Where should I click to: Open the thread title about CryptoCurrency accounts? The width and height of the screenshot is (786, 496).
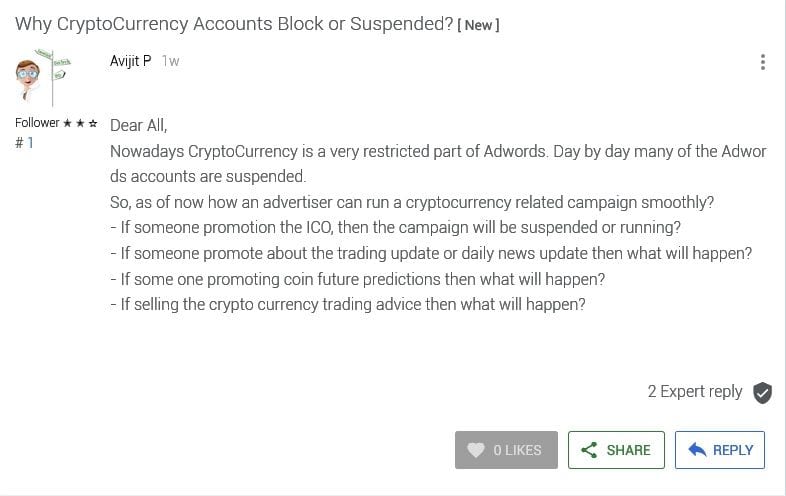[x=234, y=24]
